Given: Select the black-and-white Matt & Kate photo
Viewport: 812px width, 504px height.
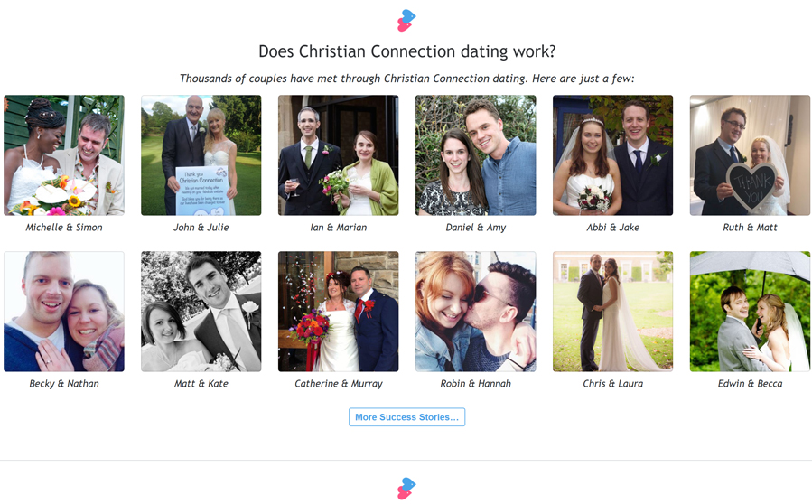Looking at the screenshot, I should pos(201,312).
